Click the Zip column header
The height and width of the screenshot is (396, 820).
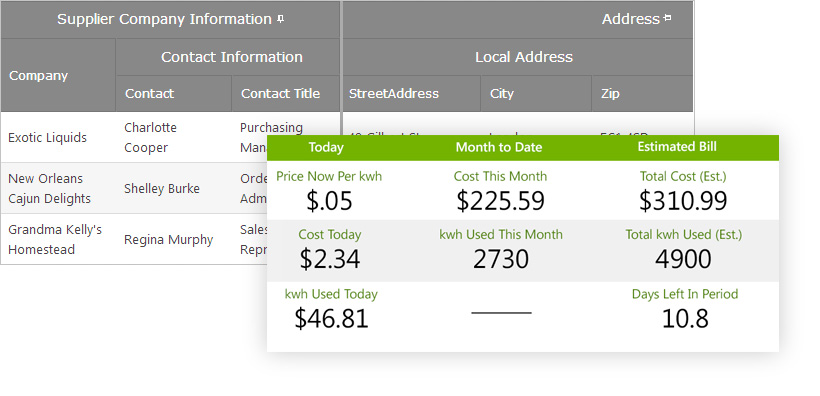[642, 94]
